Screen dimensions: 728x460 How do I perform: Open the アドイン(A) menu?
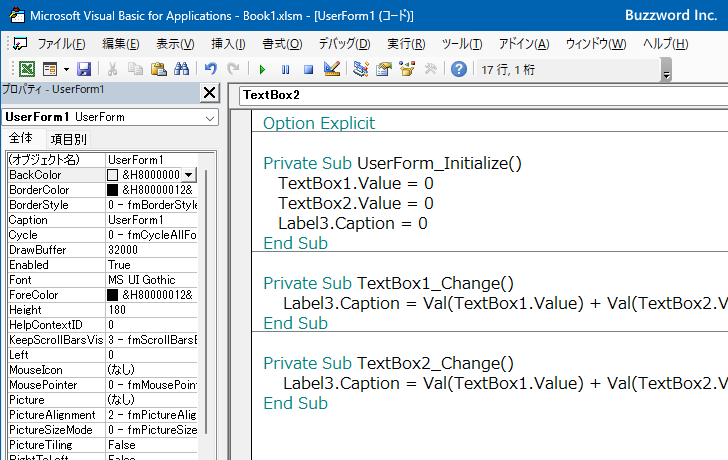pyautogui.click(x=524, y=44)
